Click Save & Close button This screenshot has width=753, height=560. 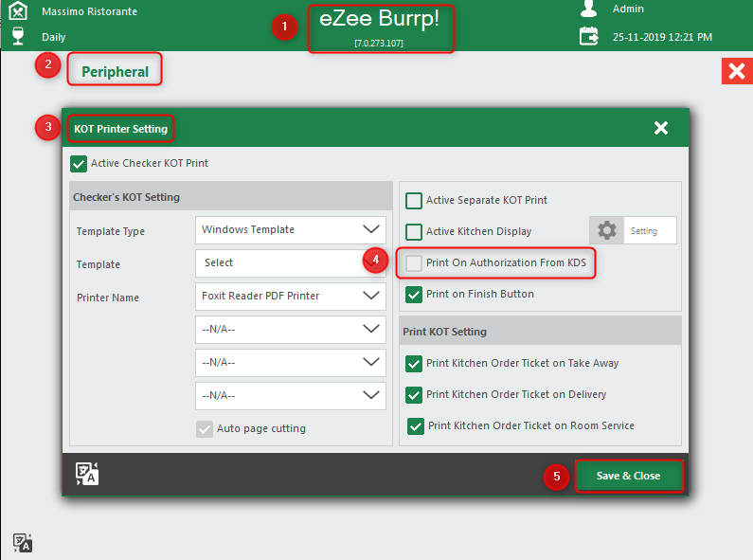click(x=629, y=476)
